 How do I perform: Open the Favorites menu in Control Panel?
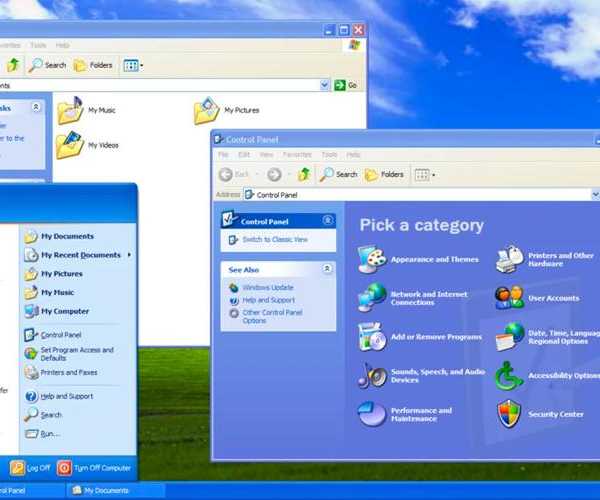[297, 155]
